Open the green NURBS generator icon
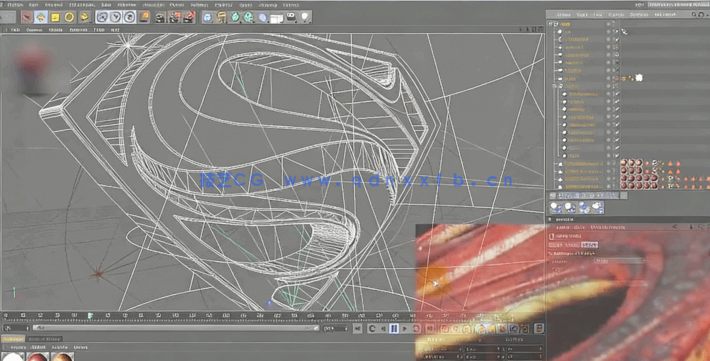The height and width of the screenshot is (361, 710). [x=235, y=17]
